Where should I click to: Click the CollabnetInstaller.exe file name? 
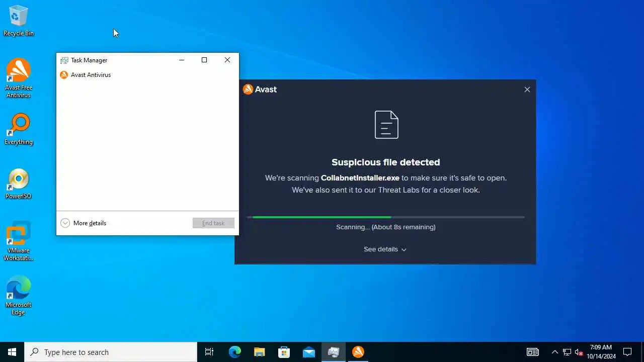click(360, 178)
